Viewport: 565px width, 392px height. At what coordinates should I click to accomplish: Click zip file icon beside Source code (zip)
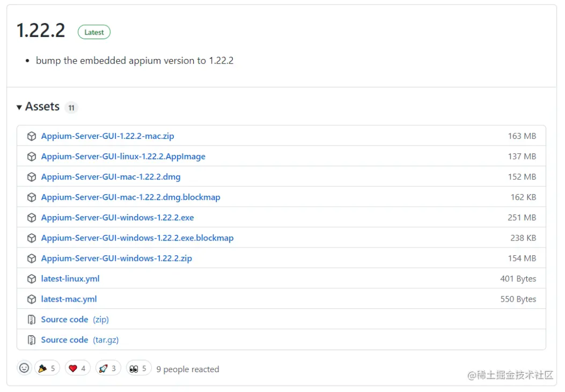click(31, 320)
